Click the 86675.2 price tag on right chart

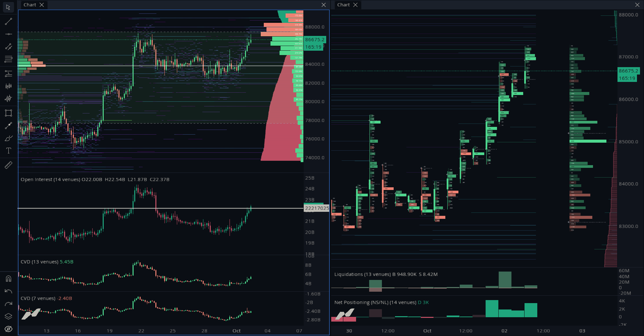(628, 71)
